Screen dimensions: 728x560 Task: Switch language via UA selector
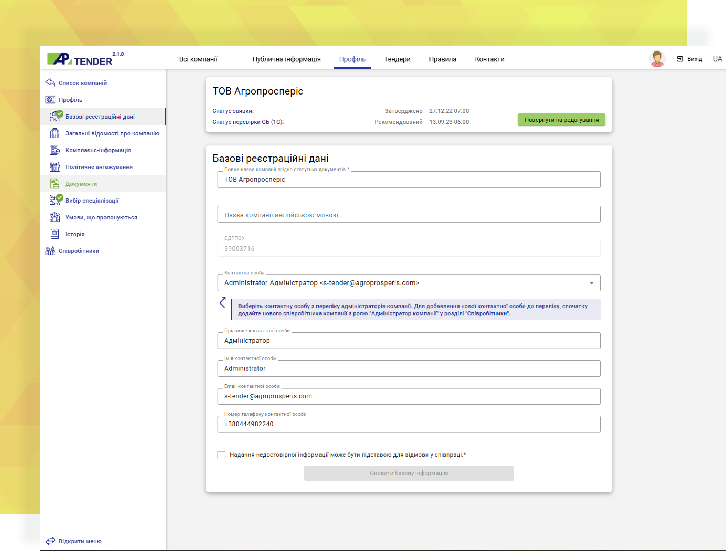(718, 59)
